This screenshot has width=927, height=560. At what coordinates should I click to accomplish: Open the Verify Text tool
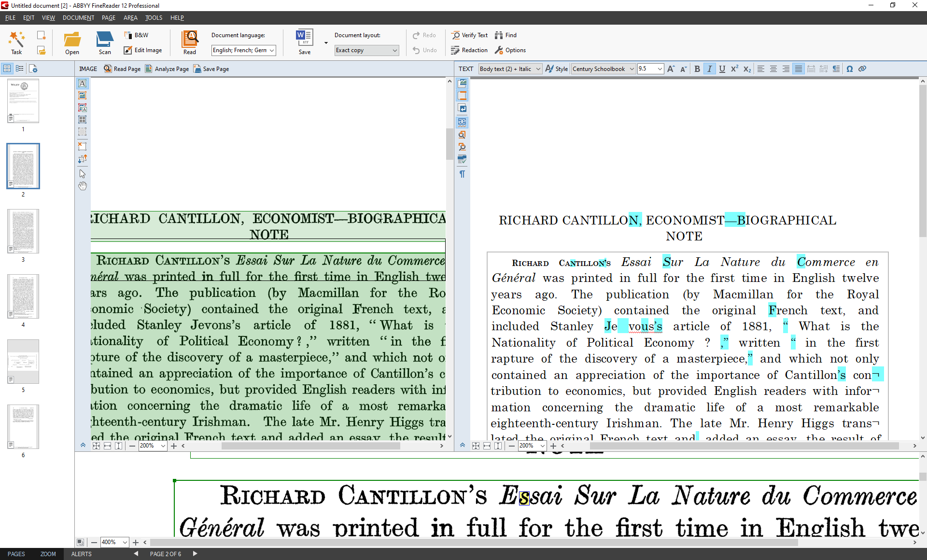[x=469, y=35]
